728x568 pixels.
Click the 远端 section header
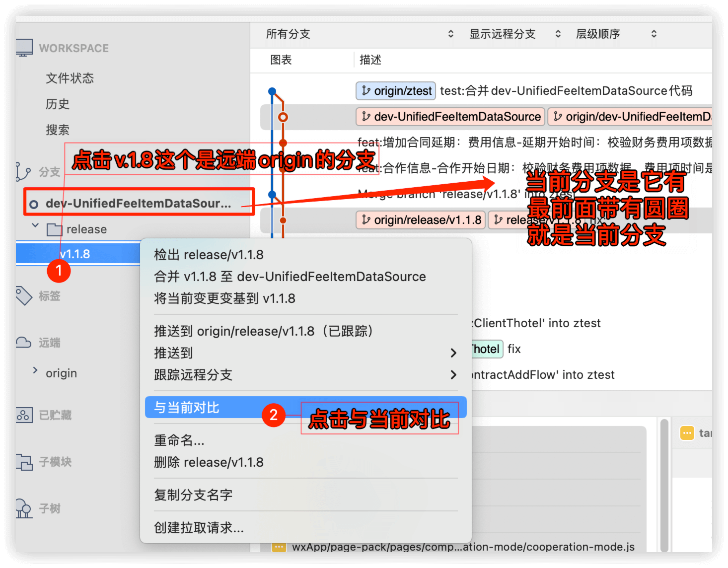point(50,343)
